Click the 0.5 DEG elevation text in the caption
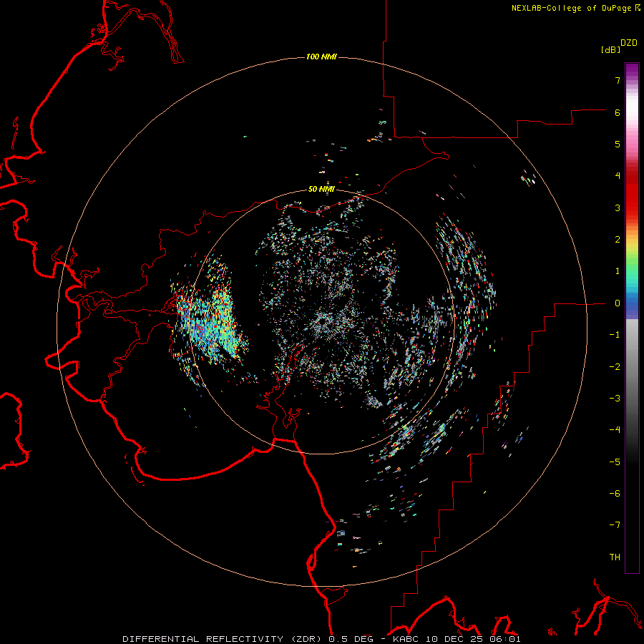This screenshot has height=644, width=644. [x=351, y=639]
